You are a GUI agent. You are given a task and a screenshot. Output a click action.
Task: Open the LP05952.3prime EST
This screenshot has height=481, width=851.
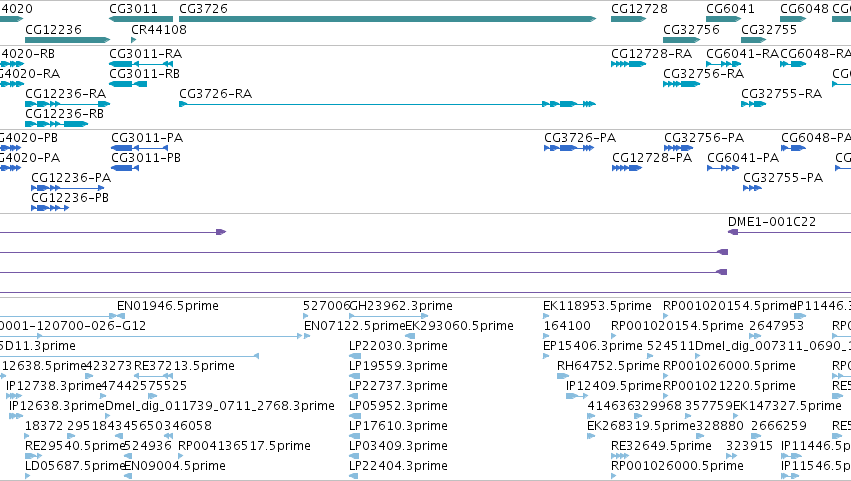(x=398, y=407)
